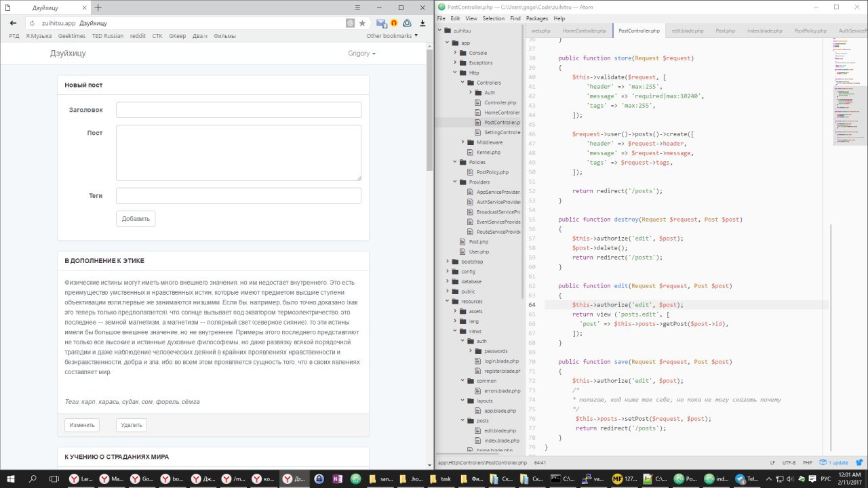Open Other bookmarks dropdown
Screen dimensions: 868x488
[x=392, y=36]
